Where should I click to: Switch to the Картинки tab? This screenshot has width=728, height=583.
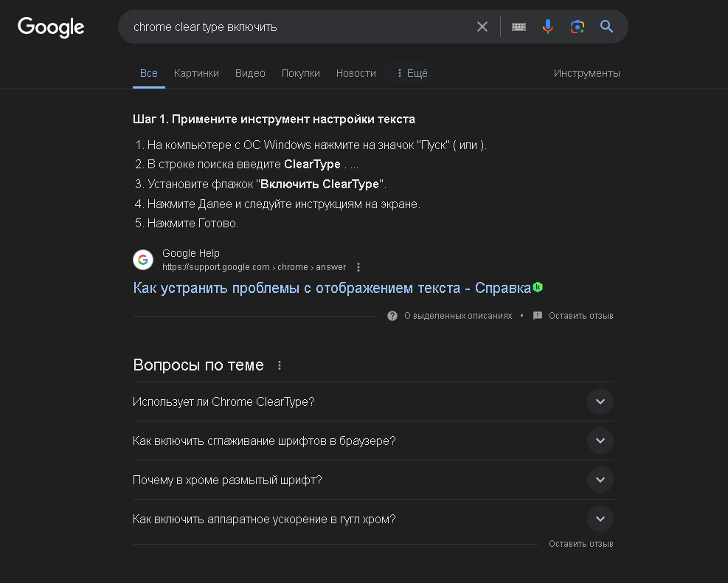click(196, 73)
